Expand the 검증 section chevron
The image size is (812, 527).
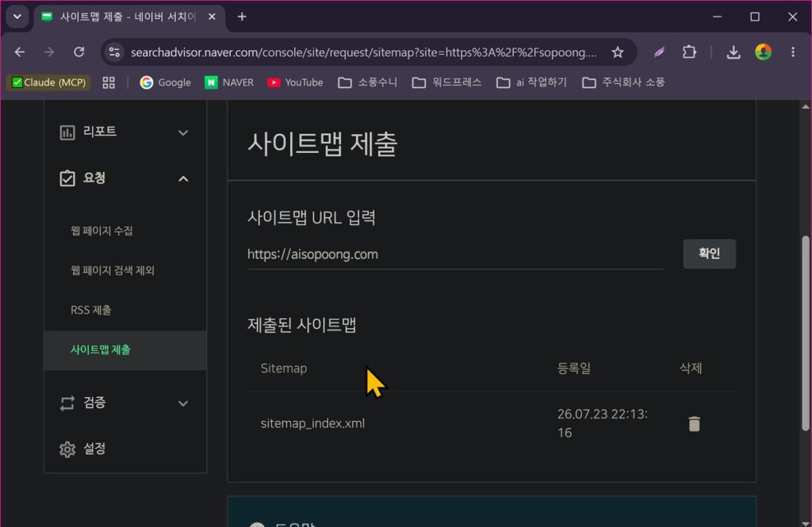pyautogui.click(x=183, y=403)
